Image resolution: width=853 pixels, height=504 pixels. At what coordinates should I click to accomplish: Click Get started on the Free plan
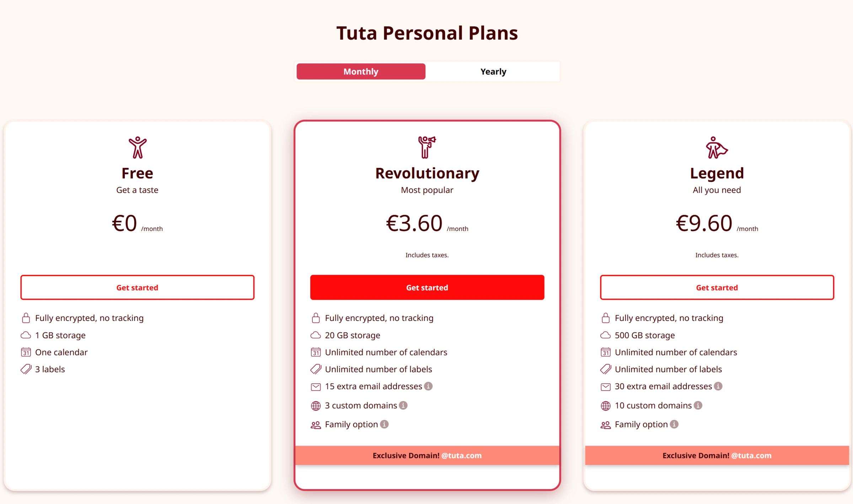(137, 287)
